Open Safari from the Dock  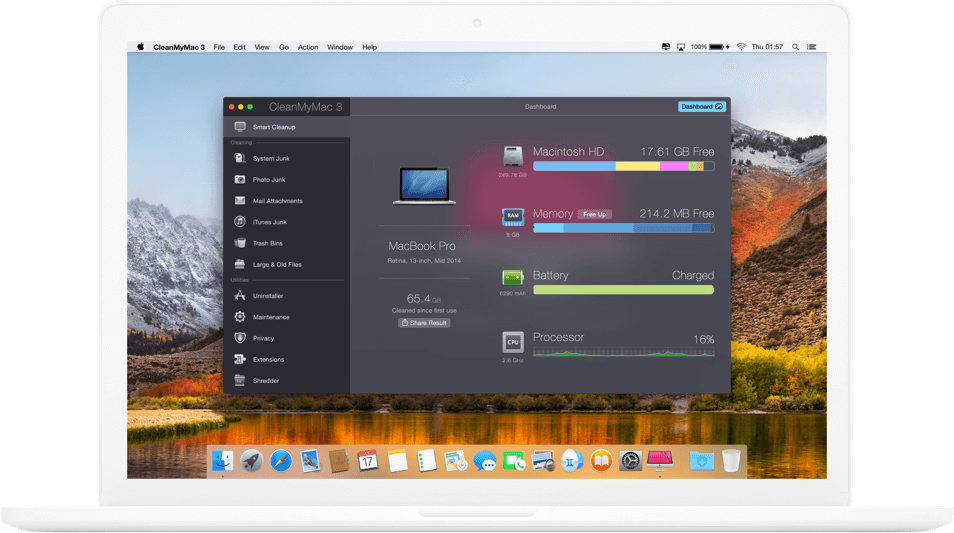coord(281,460)
